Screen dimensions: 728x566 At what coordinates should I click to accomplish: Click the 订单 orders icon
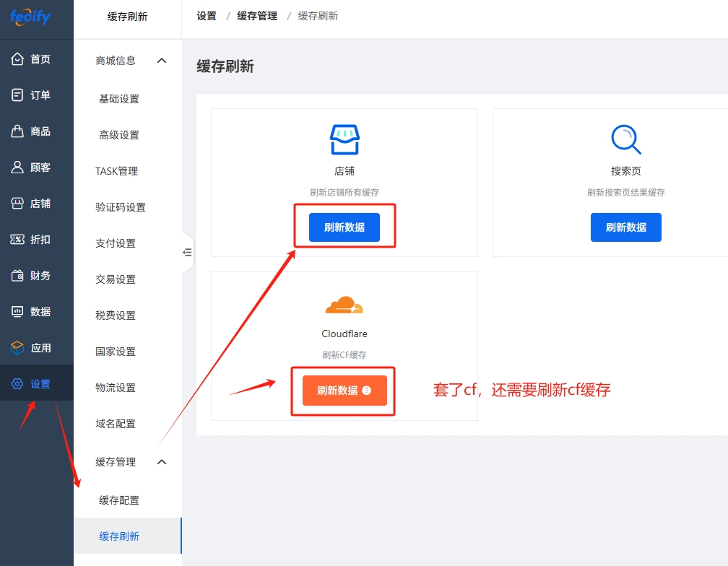[x=17, y=95]
